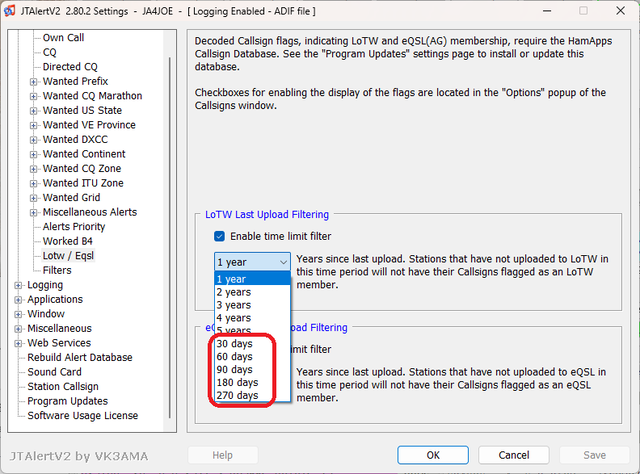640x474 pixels.
Task: Expand the Applications tree section
Action: 18,300
